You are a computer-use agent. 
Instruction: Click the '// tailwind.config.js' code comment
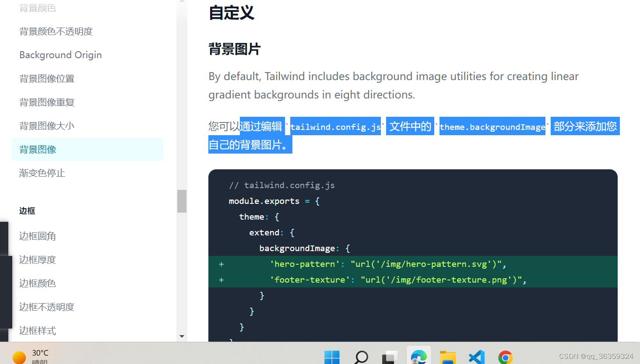282,185
